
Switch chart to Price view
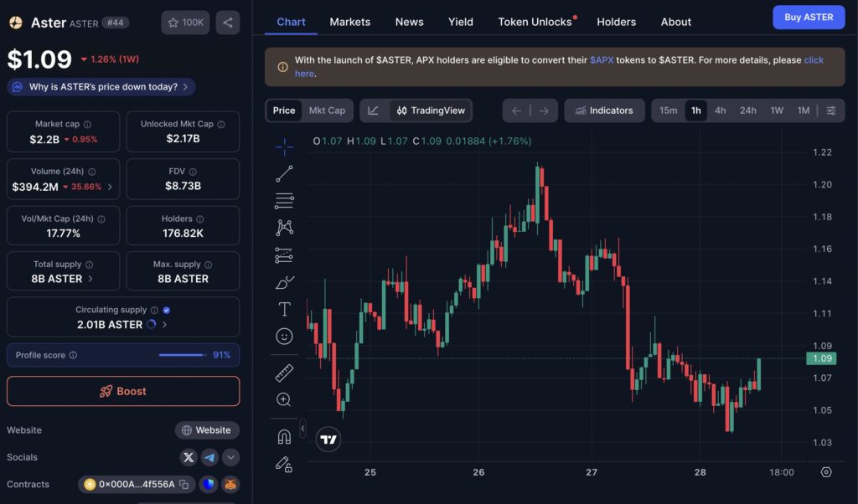click(284, 111)
